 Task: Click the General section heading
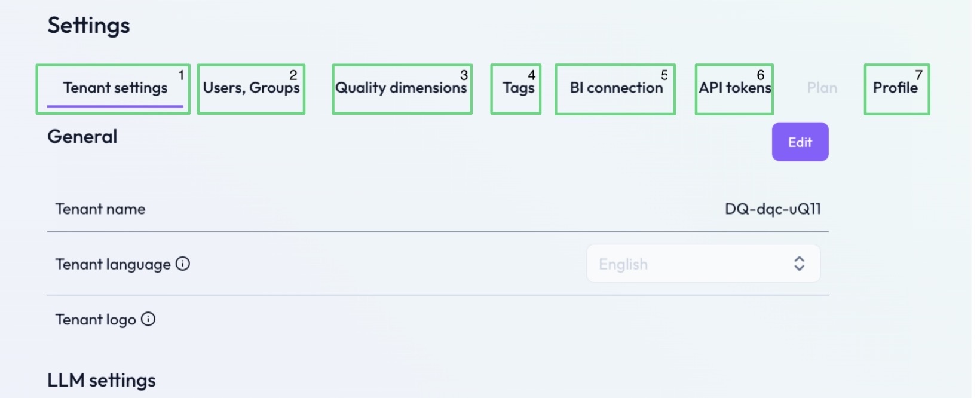pos(82,137)
